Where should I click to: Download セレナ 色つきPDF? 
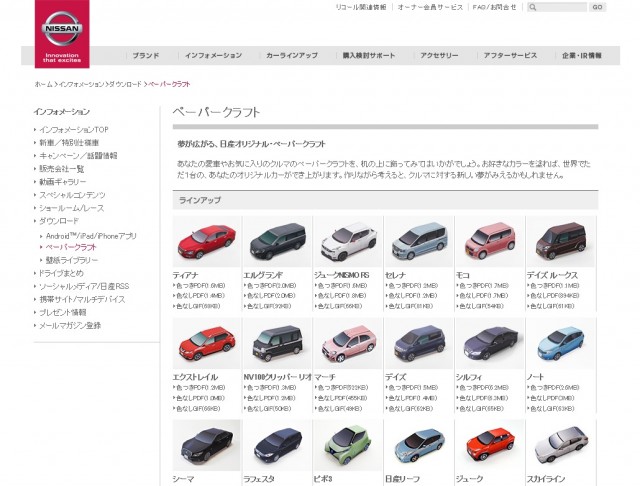(413, 286)
